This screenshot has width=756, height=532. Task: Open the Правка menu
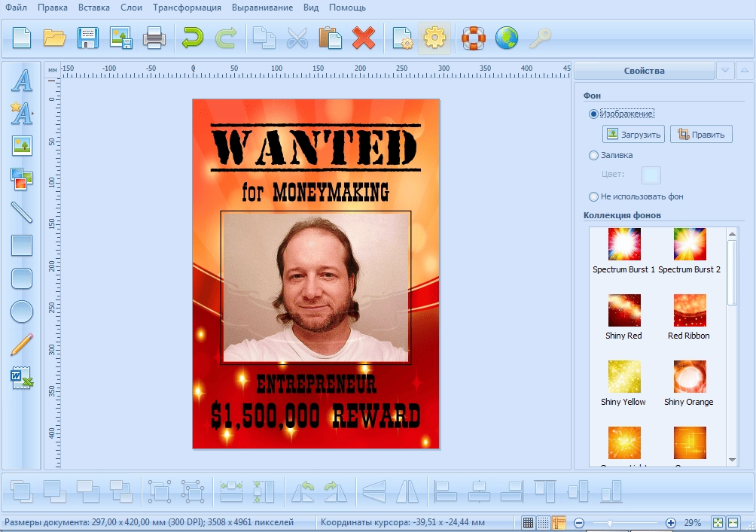53,8
